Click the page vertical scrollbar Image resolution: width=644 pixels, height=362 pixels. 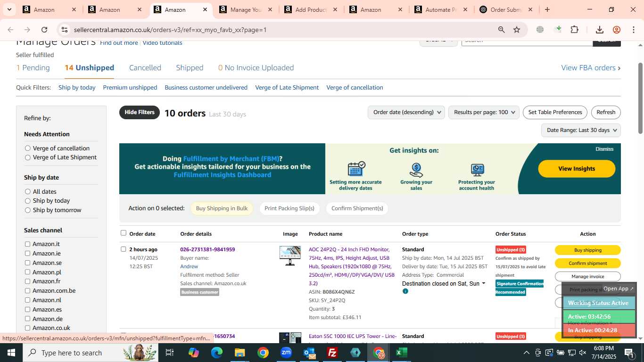640,98
